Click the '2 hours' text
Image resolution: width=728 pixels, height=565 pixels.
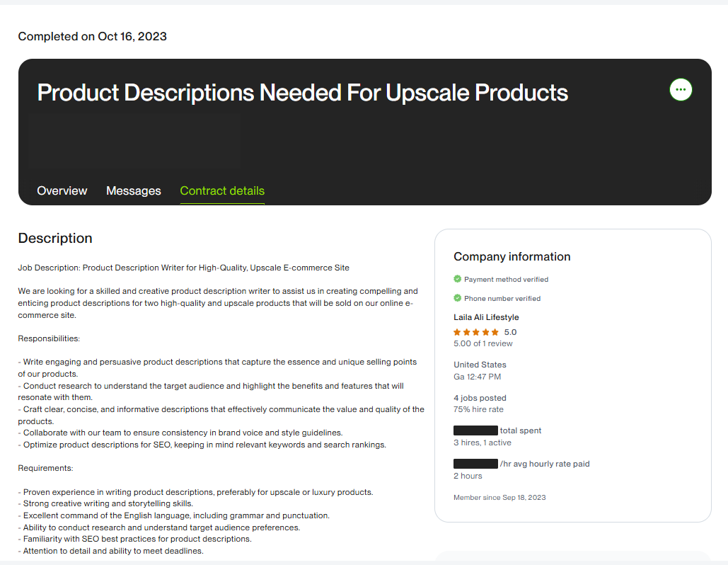pyautogui.click(x=468, y=476)
